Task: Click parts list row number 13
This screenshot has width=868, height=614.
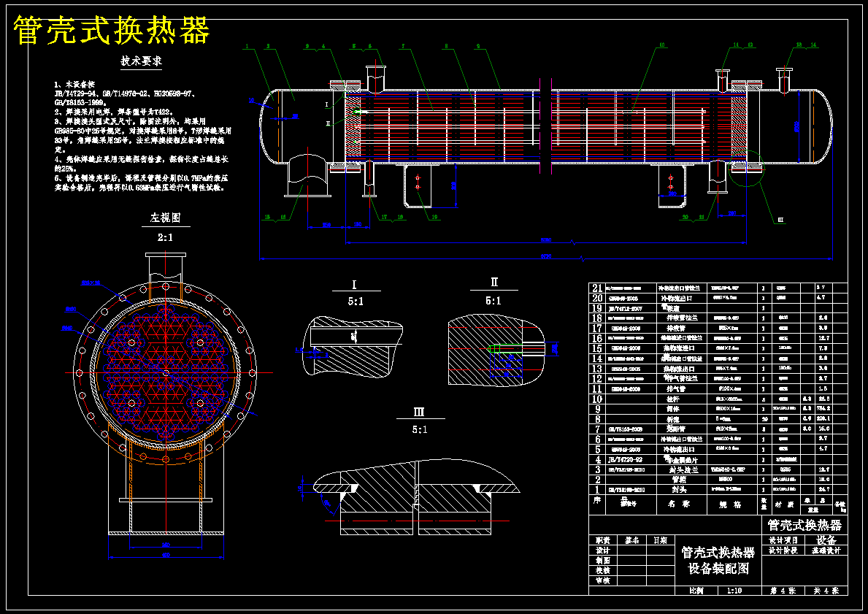Action: tap(597, 369)
